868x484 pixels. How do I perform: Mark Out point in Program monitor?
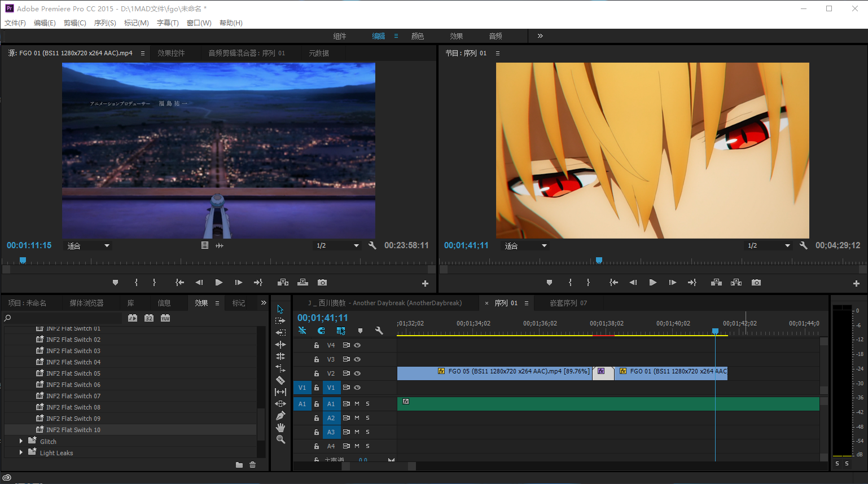[588, 282]
